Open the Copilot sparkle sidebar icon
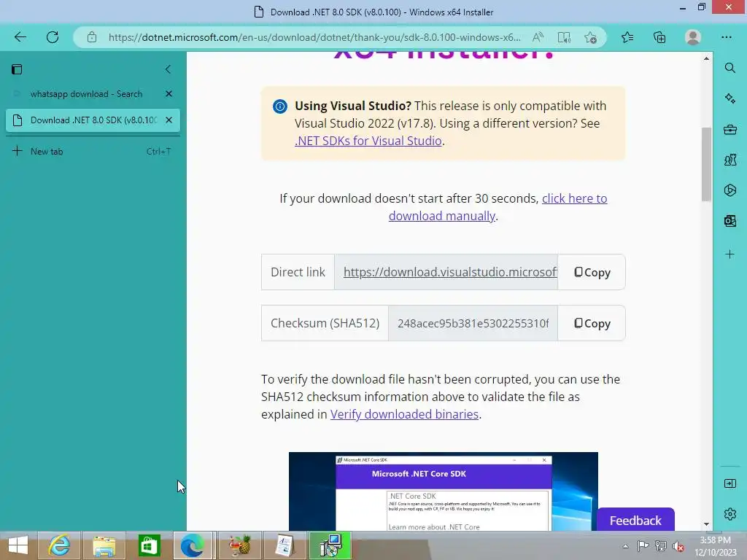Screen dimensions: 747x560 (729, 98)
